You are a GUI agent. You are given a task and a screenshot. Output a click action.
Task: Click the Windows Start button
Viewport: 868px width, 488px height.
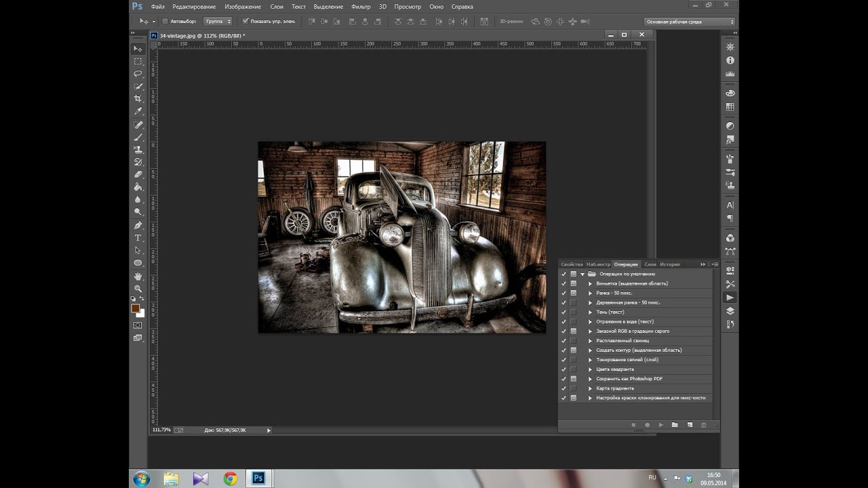click(142, 479)
